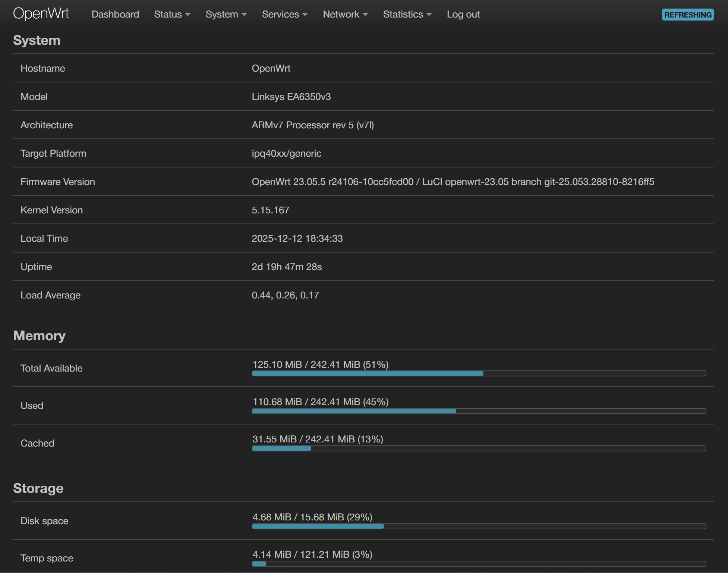Click the Memory section heading

click(x=39, y=335)
